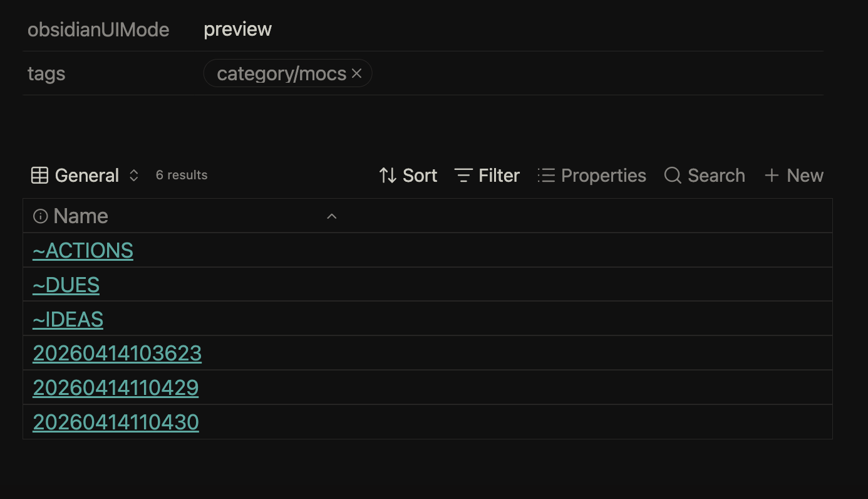Open the ~DUES note link
The width and height of the screenshot is (868, 499).
[66, 285]
